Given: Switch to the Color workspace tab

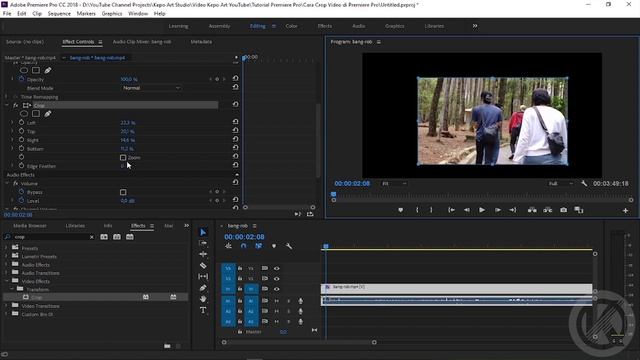Looking at the screenshot, I should 291,26.
